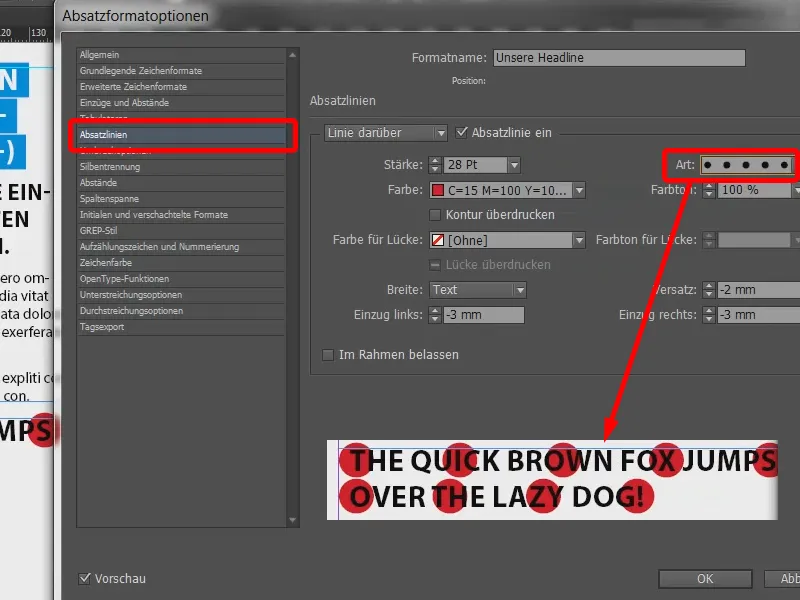This screenshot has height=600, width=800.
Task: Toggle the Absatzlinie ein checkbox
Action: click(x=461, y=133)
